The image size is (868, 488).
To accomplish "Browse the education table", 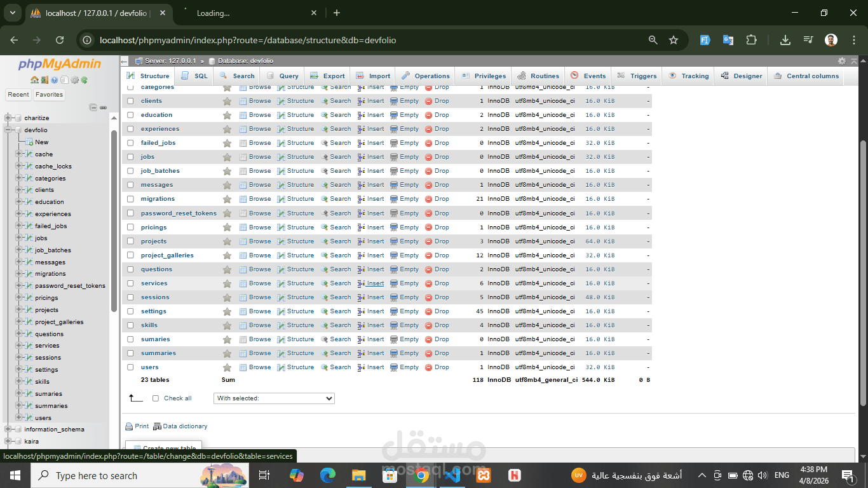I will (x=255, y=115).
